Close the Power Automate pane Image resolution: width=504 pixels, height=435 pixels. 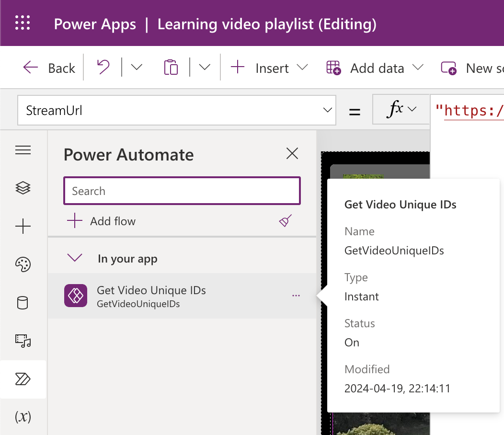click(292, 153)
